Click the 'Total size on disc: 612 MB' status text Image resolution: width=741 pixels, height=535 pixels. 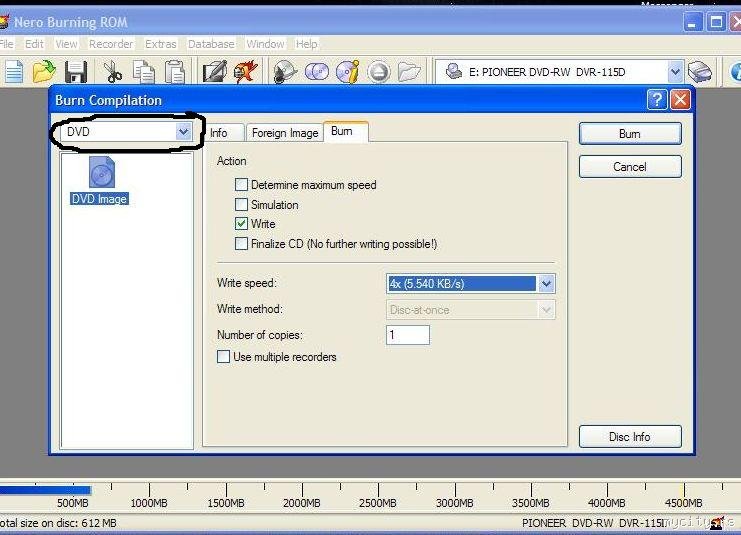(x=58, y=523)
